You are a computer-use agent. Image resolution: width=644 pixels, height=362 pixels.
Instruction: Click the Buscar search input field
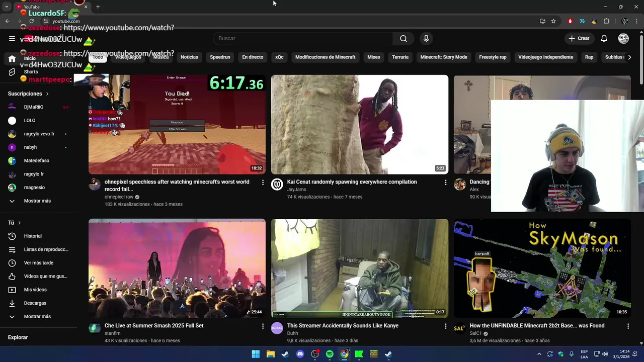tap(303, 38)
